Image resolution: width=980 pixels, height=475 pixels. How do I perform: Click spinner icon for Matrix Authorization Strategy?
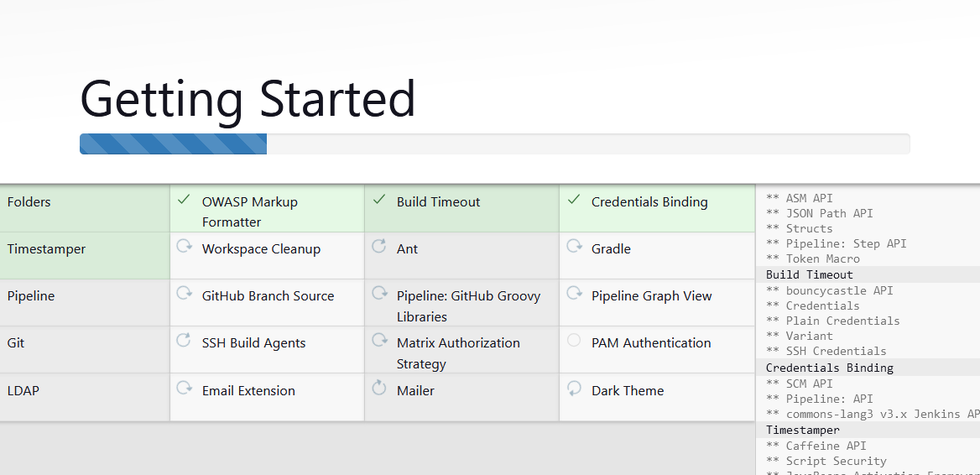[379, 340]
